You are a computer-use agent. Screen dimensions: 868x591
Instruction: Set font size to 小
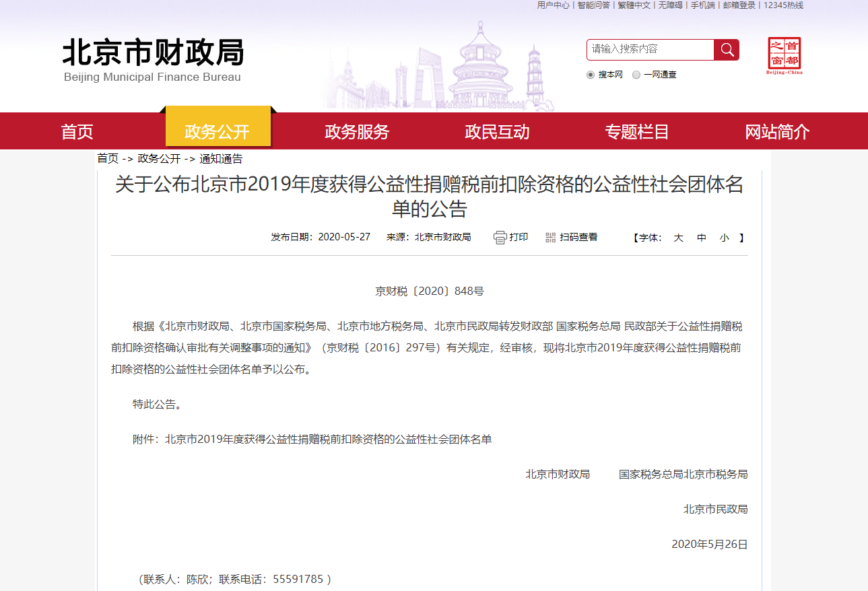click(x=724, y=238)
